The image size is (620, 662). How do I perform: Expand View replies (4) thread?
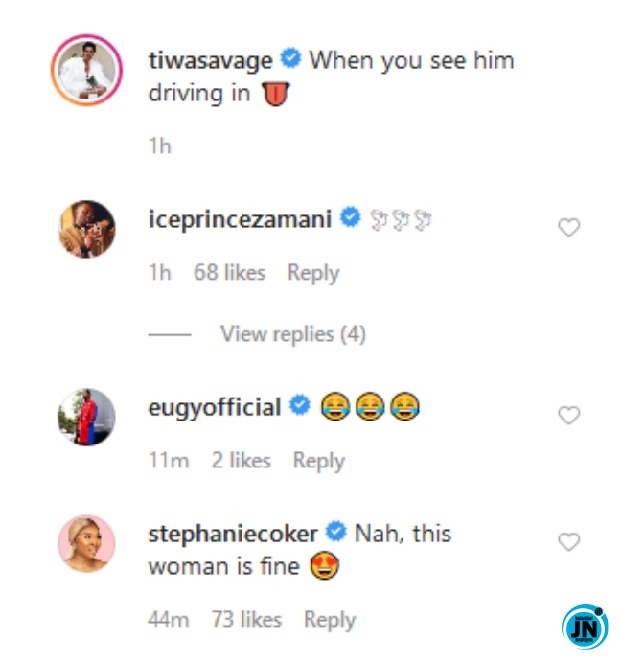click(292, 335)
